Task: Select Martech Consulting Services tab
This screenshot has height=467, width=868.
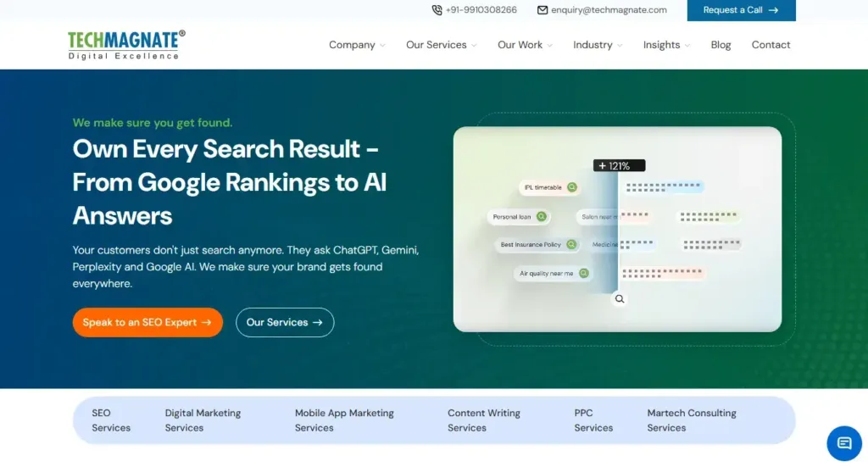Action: [692, 420]
